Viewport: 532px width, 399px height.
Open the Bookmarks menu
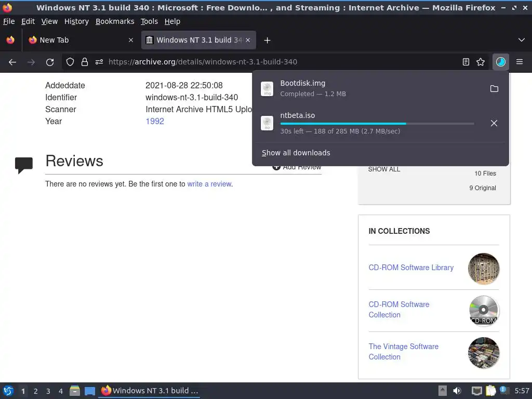[115, 21]
